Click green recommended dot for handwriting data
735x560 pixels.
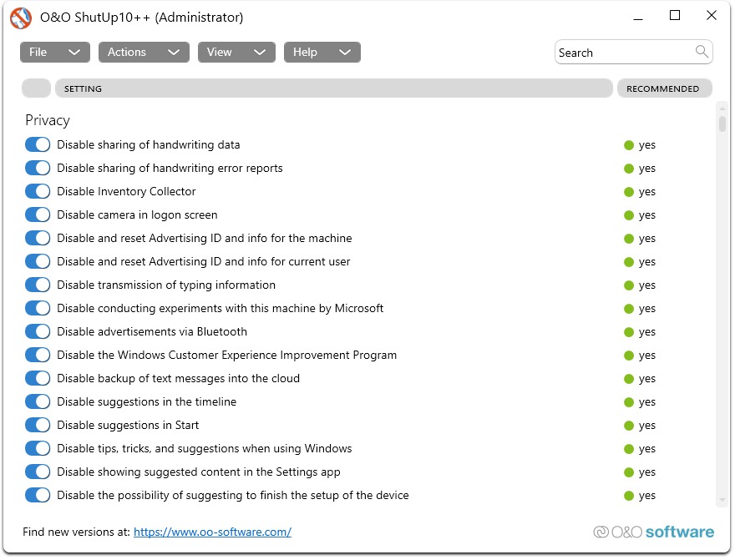click(x=629, y=145)
